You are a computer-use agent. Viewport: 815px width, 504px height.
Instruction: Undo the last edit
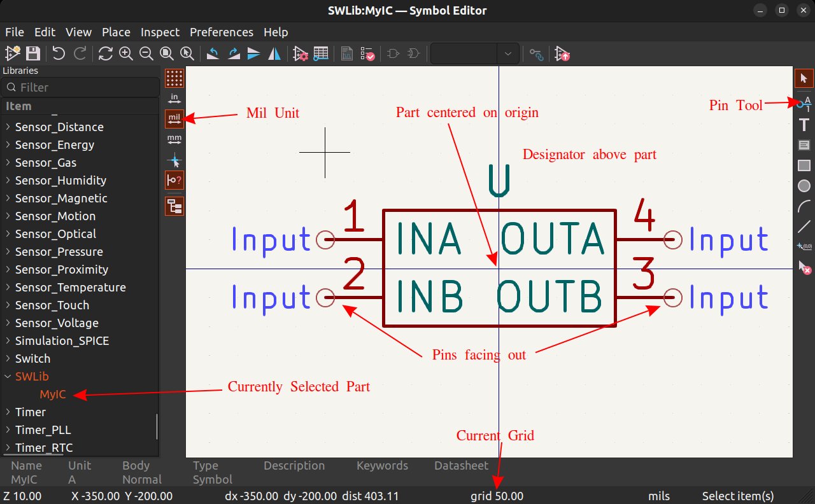click(59, 53)
